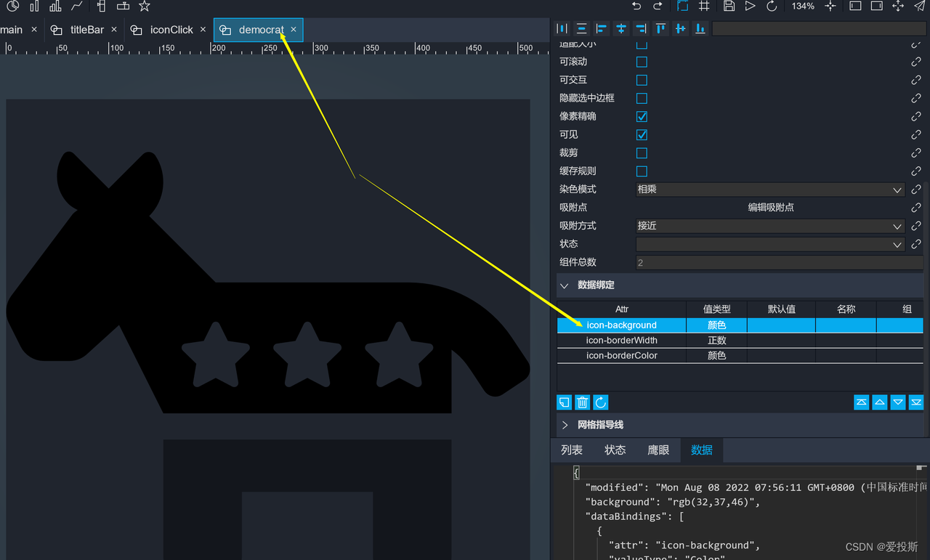Viewport: 930px width, 560px height.
Task: Open the 染色模式 dropdown showing 相乘
Action: point(770,190)
